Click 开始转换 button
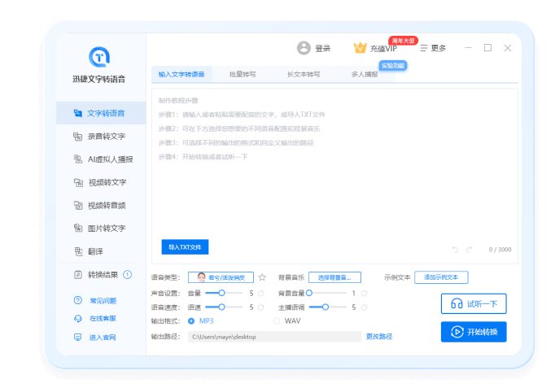Screen dimensions: 555x392 474,332
